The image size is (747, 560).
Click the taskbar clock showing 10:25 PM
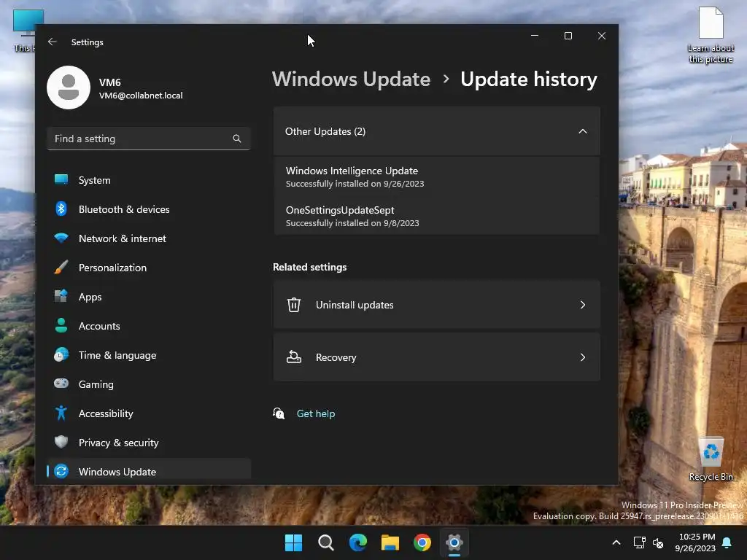(x=695, y=542)
